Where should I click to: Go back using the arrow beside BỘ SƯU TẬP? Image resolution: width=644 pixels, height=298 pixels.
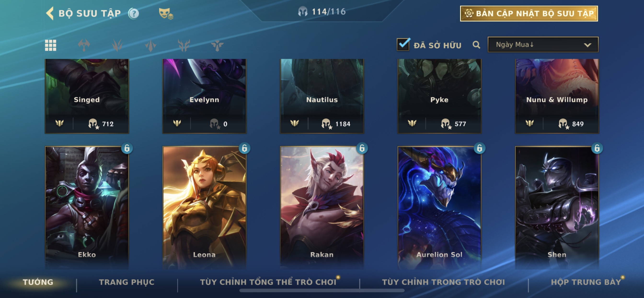point(50,13)
